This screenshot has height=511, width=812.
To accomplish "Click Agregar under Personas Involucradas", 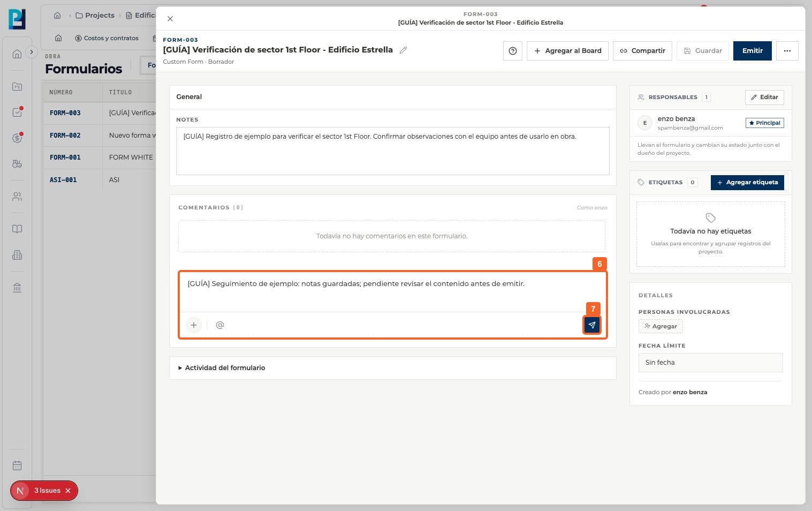I will tap(661, 326).
